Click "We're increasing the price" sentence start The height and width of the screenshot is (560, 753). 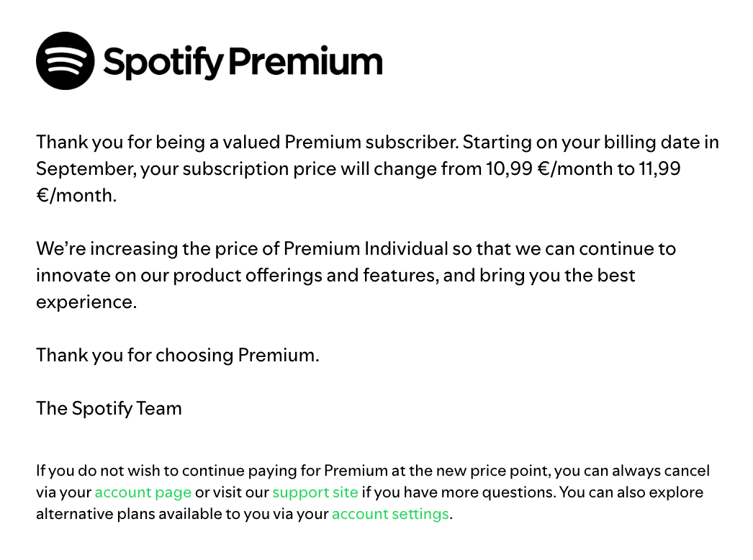(x=137, y=249)
